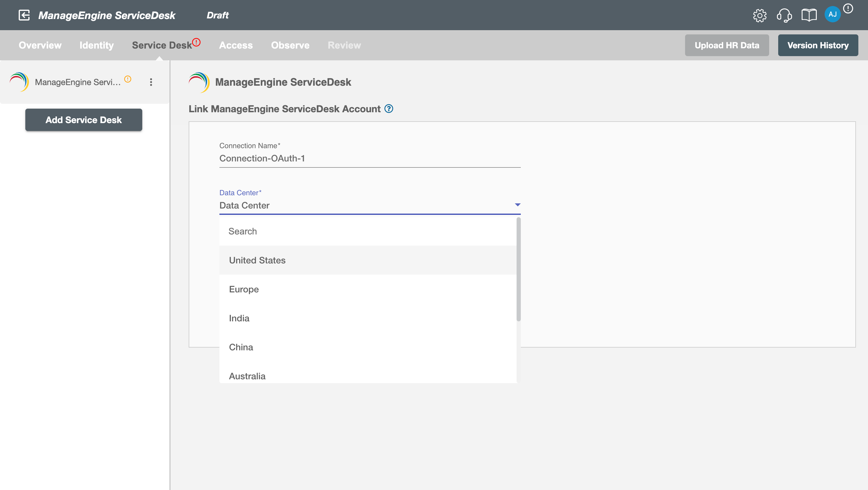868x490 pixels.
Task: Switch to the Identity tab
Action: pos(96,45)
